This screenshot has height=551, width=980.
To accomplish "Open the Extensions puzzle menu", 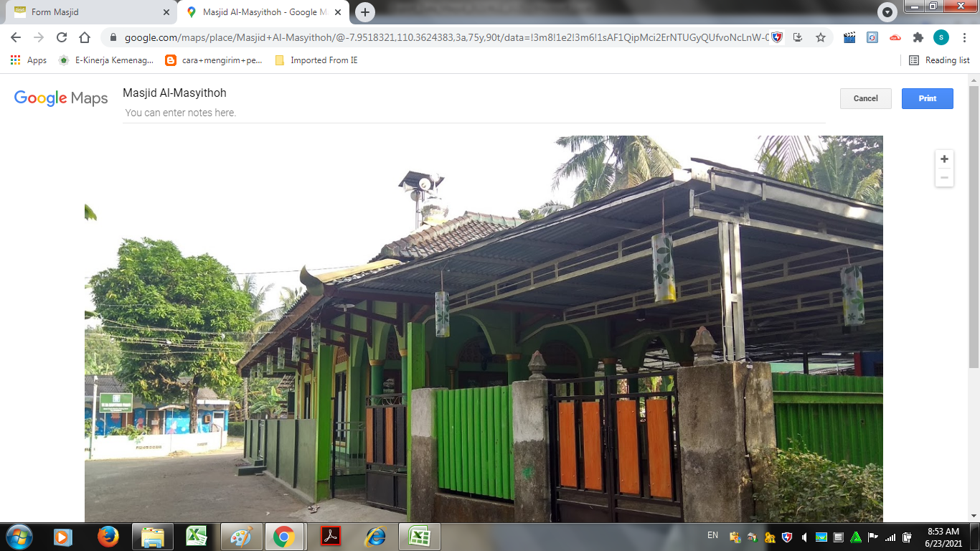I will coord(918,37).
